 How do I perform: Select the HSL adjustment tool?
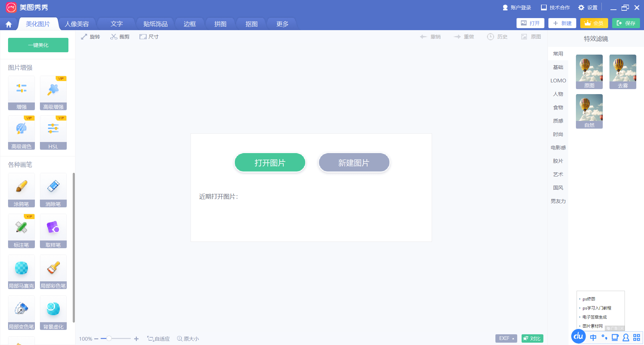click(53, 132)
